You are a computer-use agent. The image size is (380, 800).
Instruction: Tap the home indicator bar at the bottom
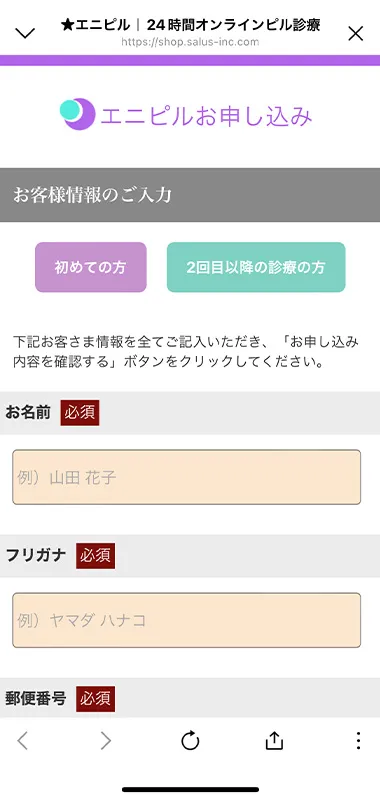tap(190, 789)
